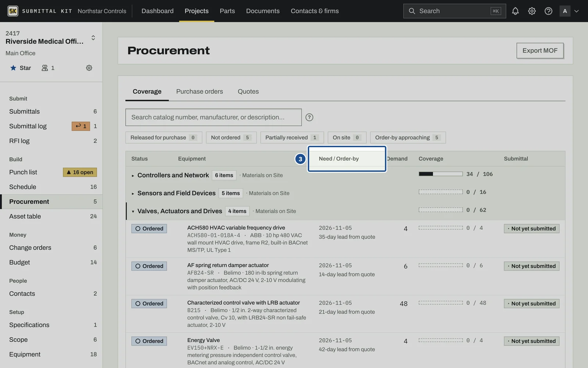Image resolution: width=588 pixels, height=368 pixels.
Task: Collapse Valves, Actuators and Drives group
Action: (133, 212)
